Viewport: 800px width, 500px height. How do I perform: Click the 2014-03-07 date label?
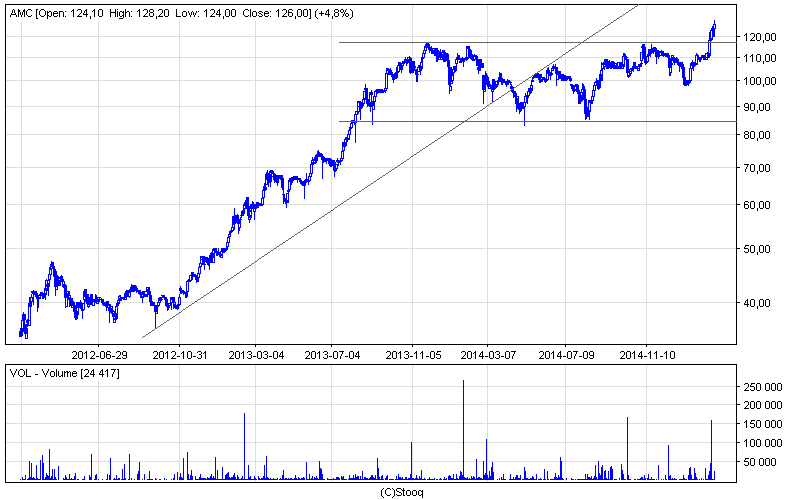coord(488,355)
